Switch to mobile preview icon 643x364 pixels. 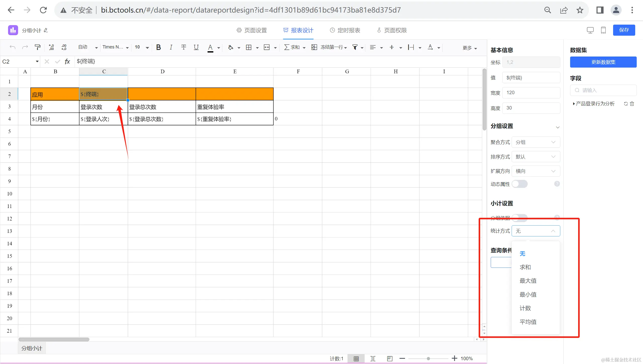click(603, 30)
